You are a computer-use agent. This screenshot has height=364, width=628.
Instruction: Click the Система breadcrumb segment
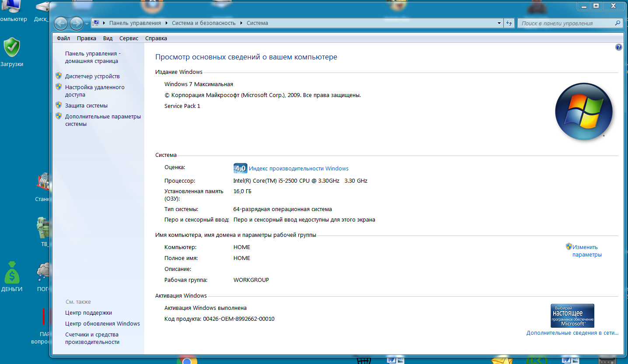(x=257, y=23)
